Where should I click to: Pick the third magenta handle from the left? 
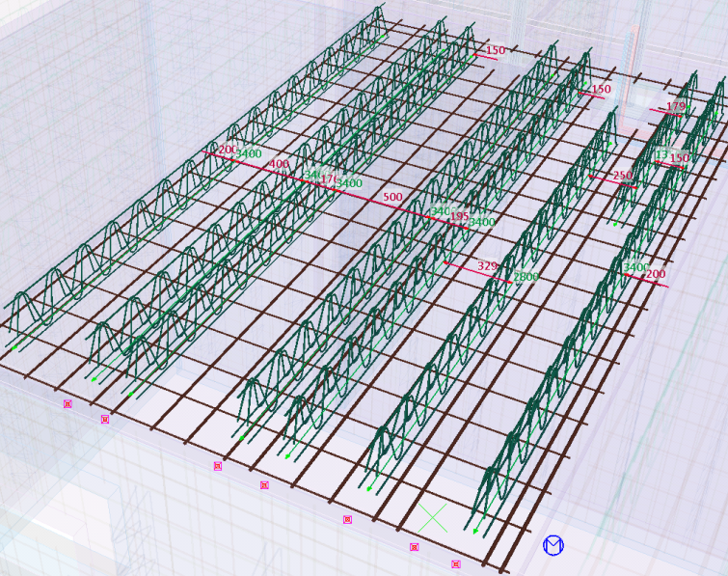[x=218, y=466]
